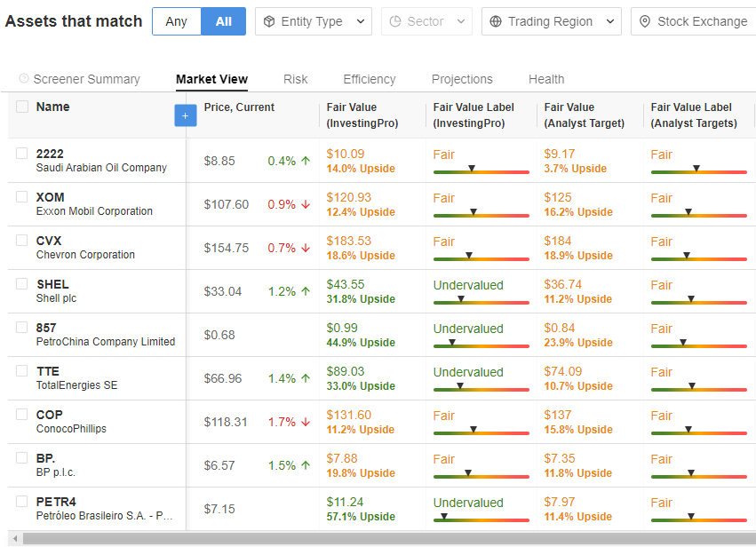Sort by the Fair Value (InvestingPro) header
This screenshot has height=547, width=756.
[362, 115]
